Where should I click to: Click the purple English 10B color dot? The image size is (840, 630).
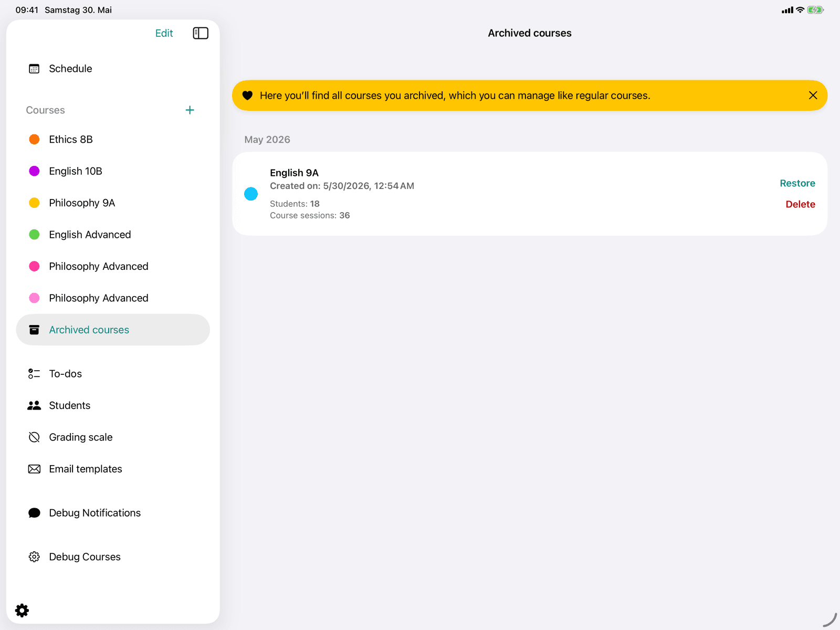click(x=34, y=171)
